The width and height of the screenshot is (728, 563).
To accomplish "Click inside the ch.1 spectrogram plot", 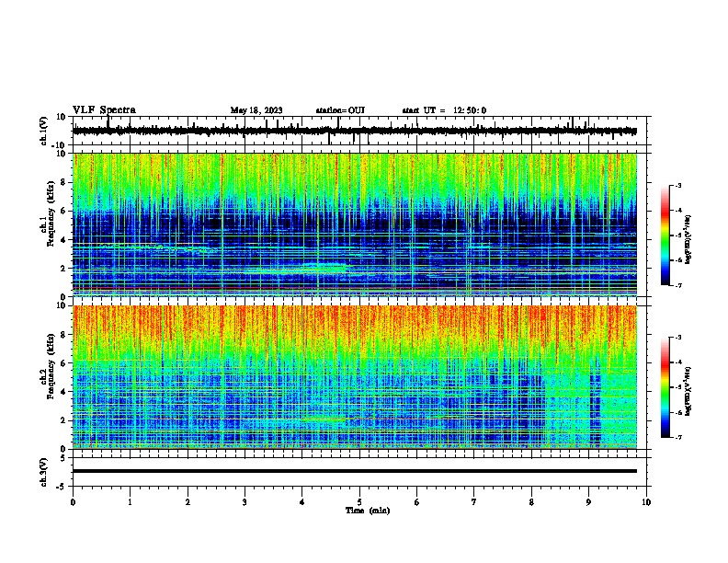I will pyautogui.click(x=355, y=224).
